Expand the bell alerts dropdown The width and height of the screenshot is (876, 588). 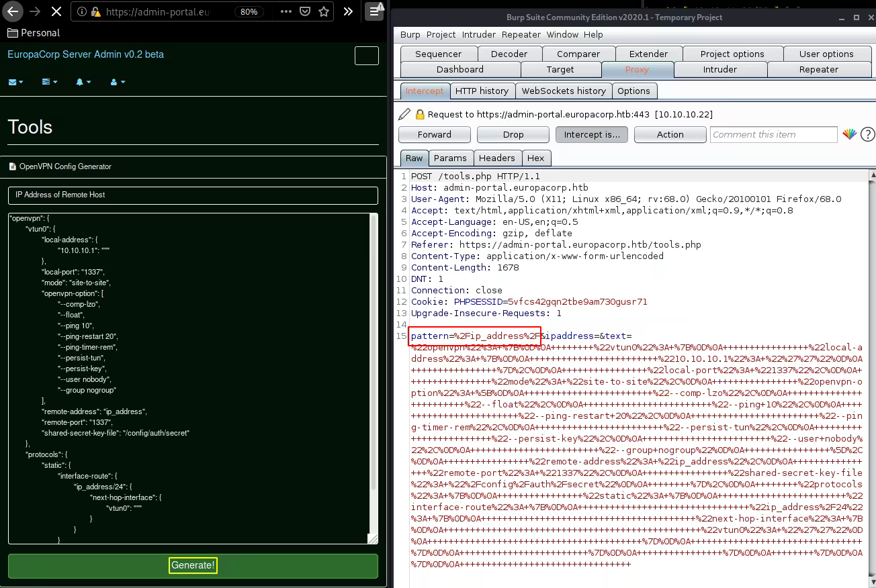pos(83,82)
